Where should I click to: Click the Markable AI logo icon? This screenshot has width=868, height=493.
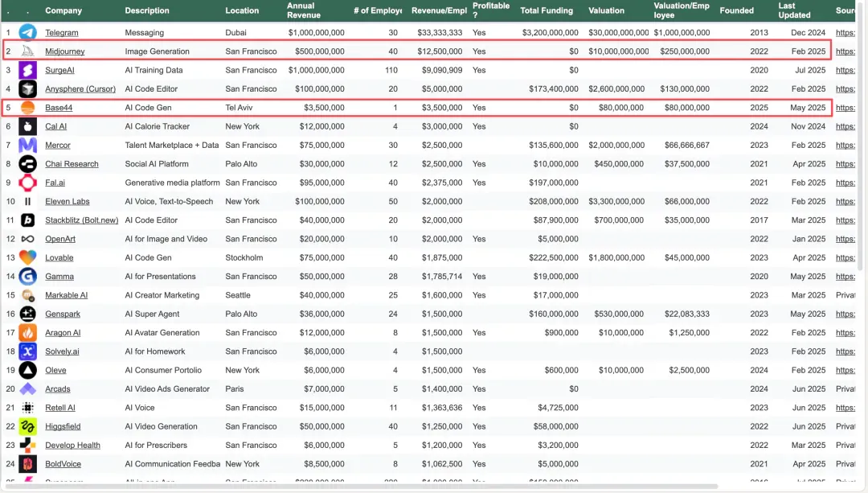coord(27,295)
